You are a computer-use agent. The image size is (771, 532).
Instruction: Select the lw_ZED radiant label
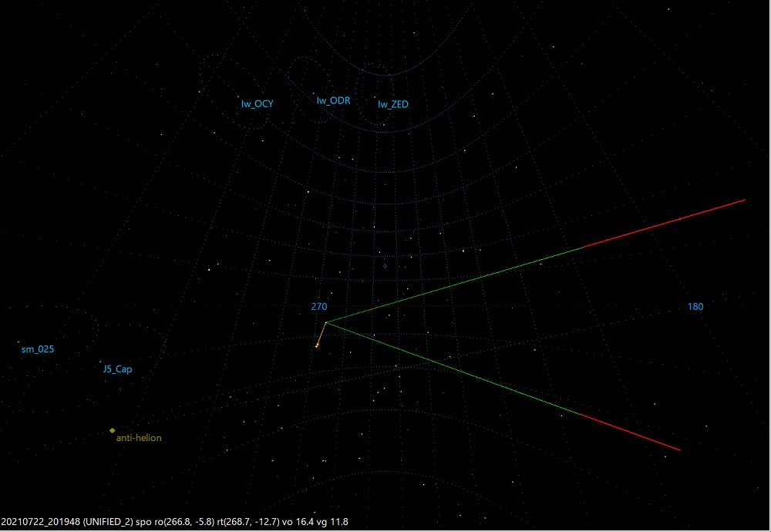click(x=392, y=104)
